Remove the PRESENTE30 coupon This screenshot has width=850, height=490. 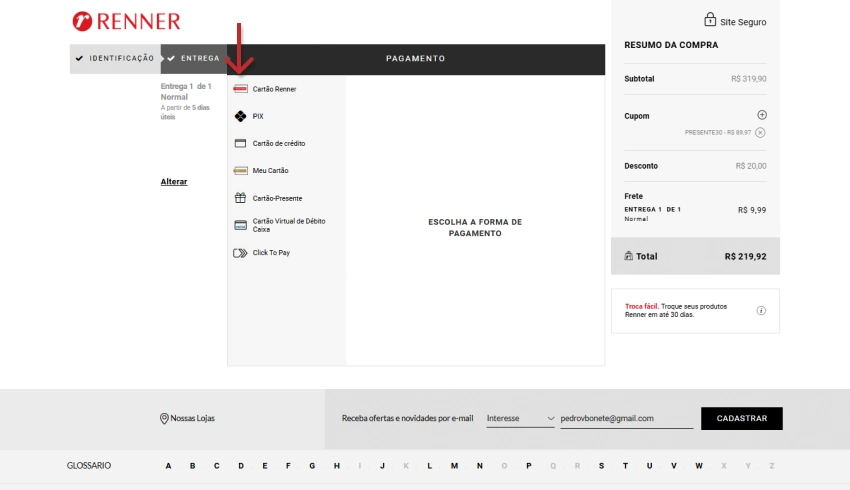(x=760, y=133)
